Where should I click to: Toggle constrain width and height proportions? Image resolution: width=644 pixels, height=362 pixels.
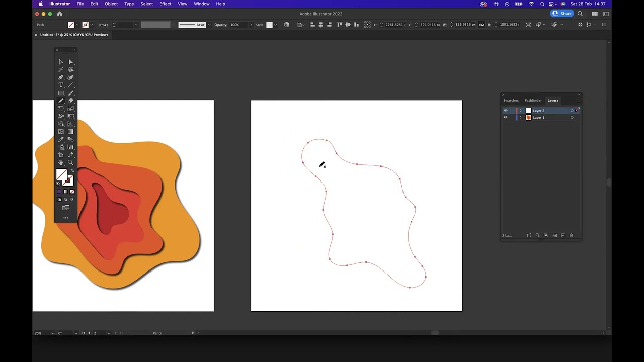point(481,25)
